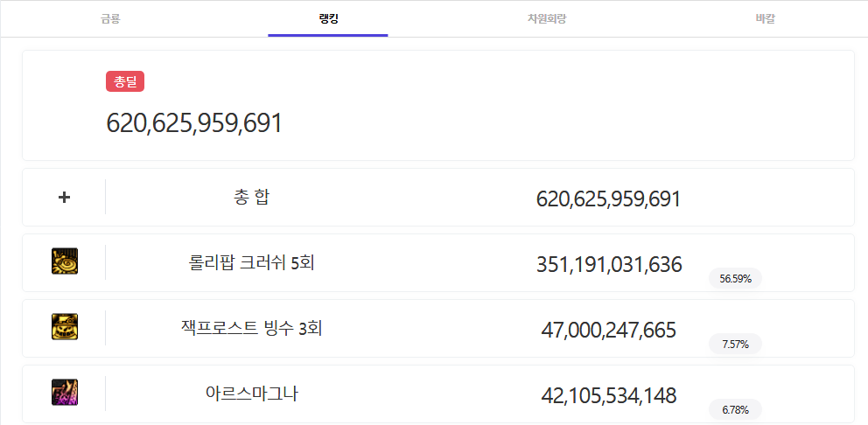
Task: Click the large total damage number under 총딜
Action: (x=194, y=123)
